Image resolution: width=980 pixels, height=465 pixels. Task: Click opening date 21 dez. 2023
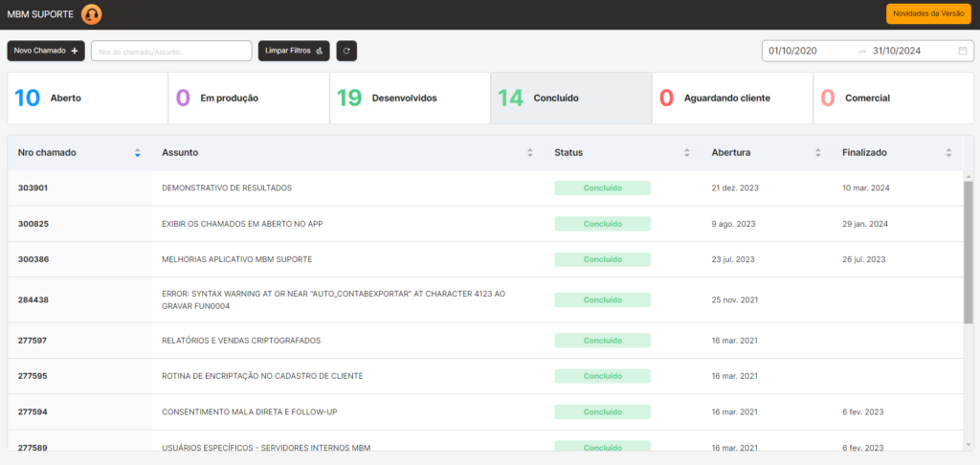click(735, 188)
